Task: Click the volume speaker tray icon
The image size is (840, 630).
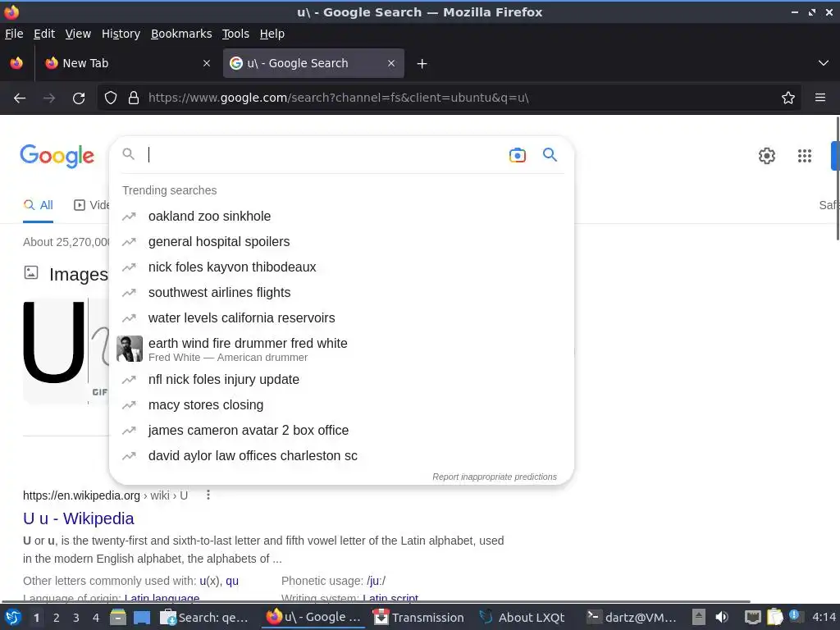Action: pos(722,618)
